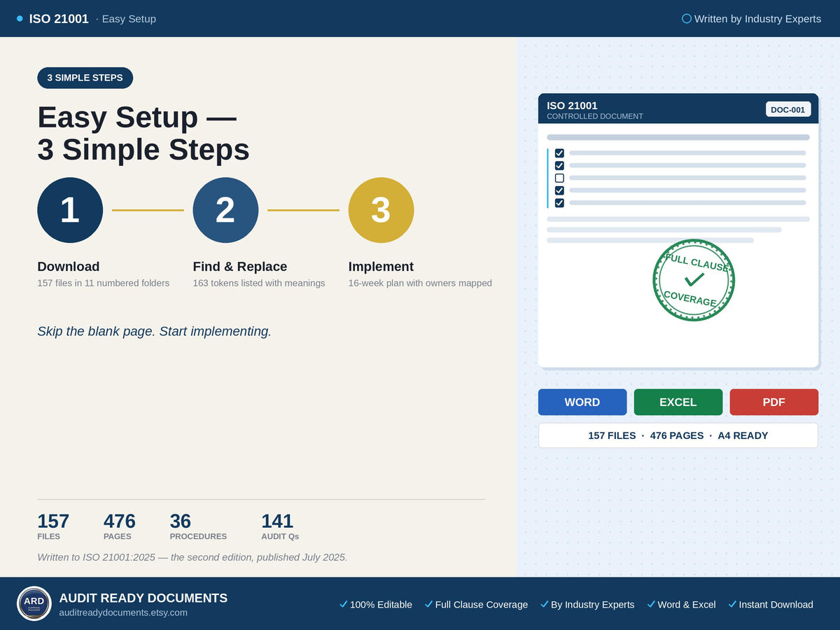
Task: Click the 157 FILES · 476 PAGES info bar
Action: [x=678, y=435]
